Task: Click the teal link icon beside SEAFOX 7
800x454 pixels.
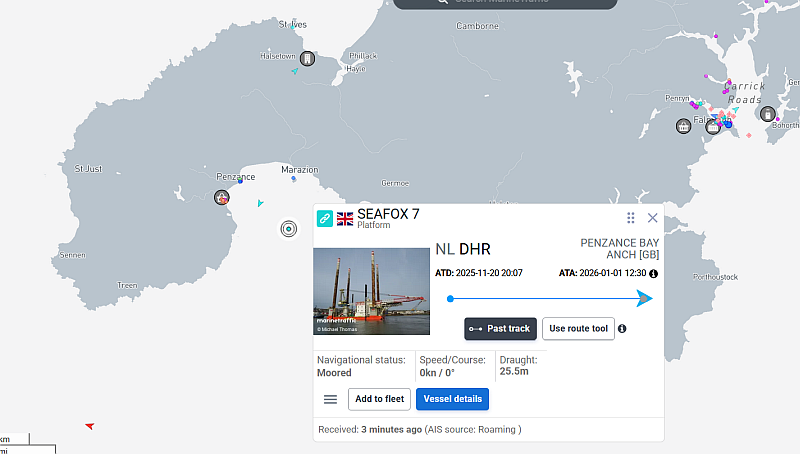Action: point(325,218)
